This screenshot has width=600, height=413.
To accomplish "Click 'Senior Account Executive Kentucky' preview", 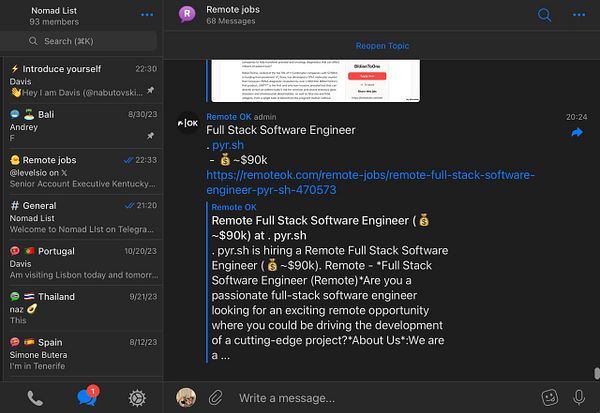I will [82, 184].
